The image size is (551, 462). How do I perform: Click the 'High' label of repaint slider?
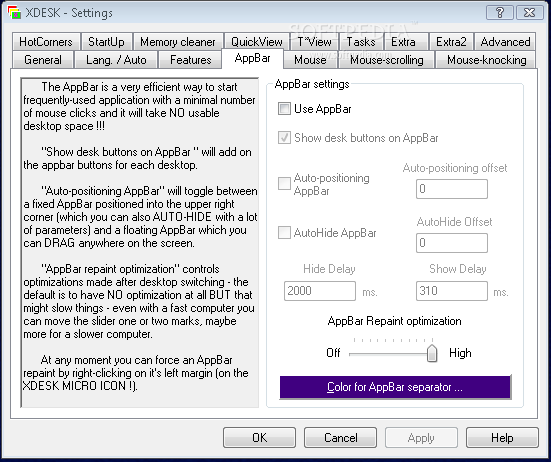tap(460, 352)
